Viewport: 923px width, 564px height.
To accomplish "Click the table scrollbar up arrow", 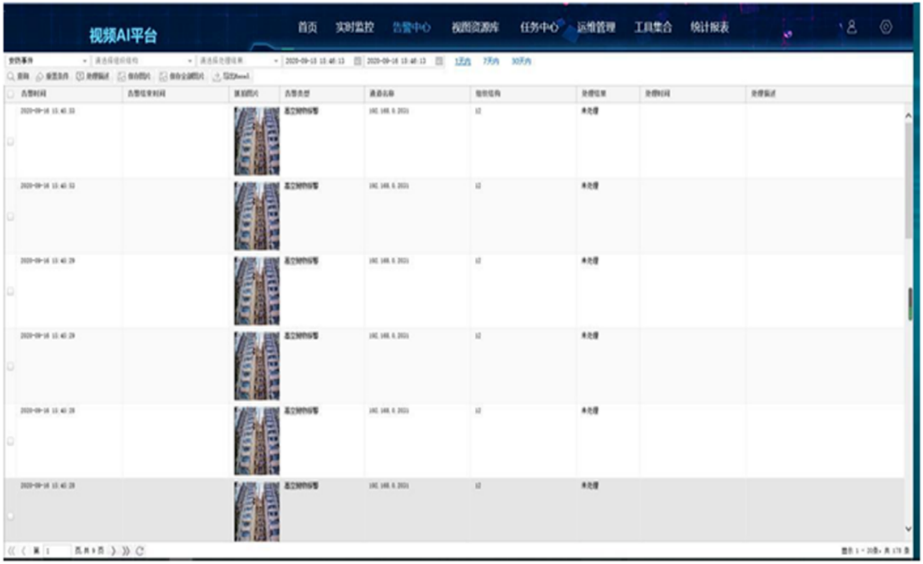I will (908, 116).
